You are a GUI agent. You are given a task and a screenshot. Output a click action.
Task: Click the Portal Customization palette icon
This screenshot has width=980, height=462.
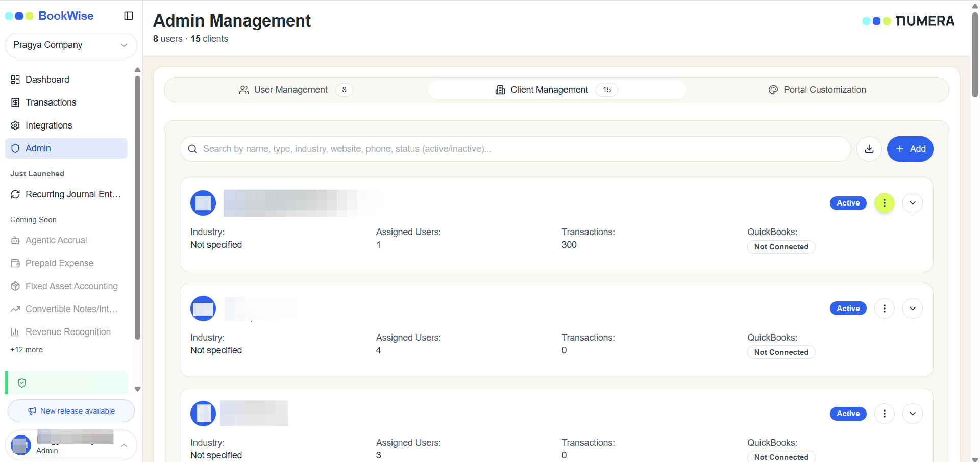tap(773, 90)
